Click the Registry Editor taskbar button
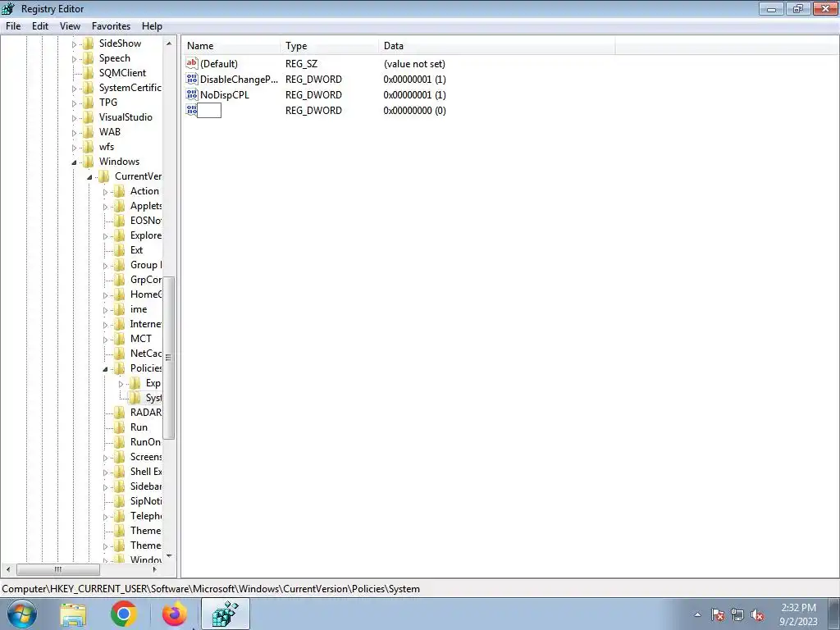840x630 pixels. point(225,614)
